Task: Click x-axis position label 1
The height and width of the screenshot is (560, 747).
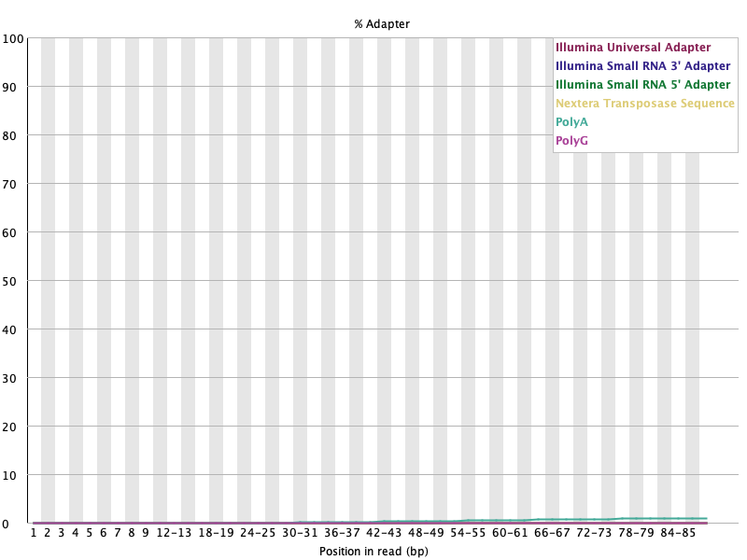Action: point(34,533)
